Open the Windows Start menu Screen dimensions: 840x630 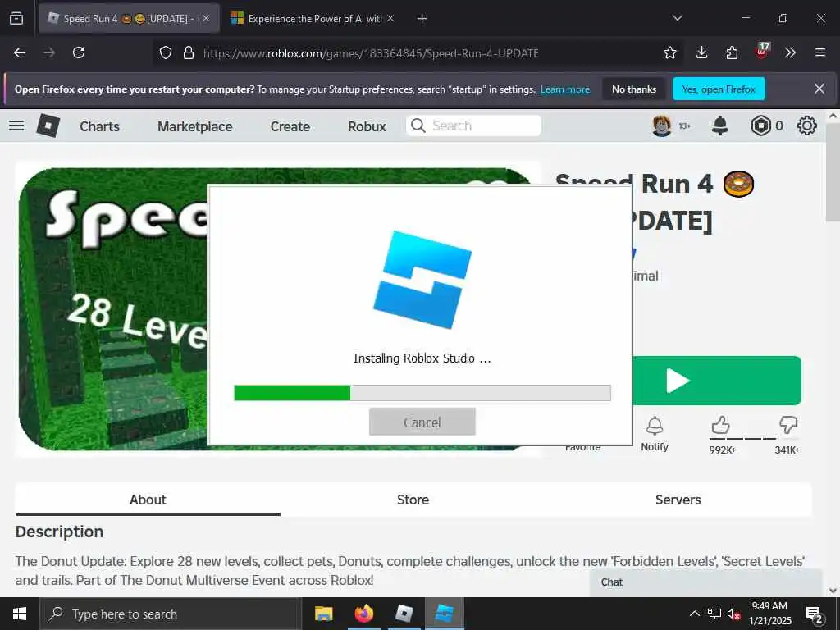coord(20,614)
